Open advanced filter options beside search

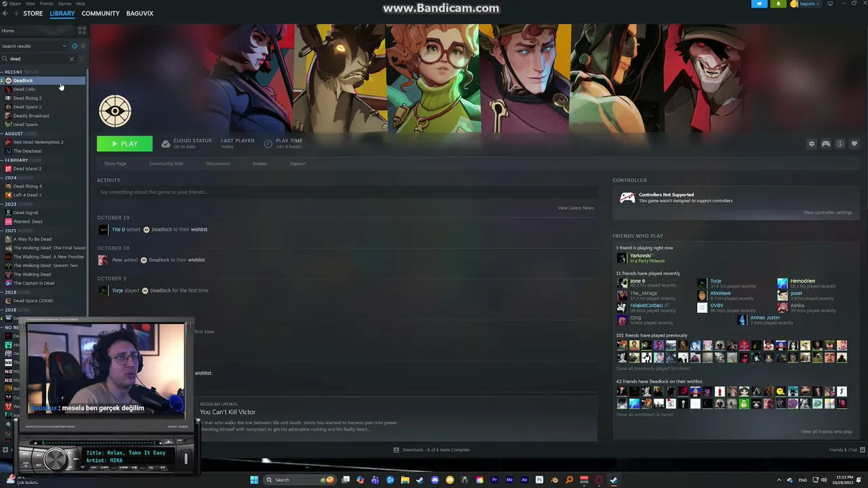click(83, 59)
